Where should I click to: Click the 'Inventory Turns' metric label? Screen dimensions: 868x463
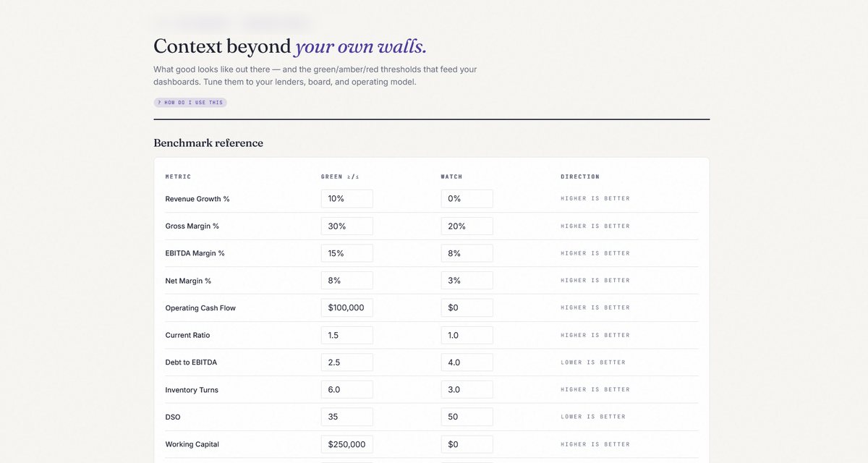(x=192, y=390)
